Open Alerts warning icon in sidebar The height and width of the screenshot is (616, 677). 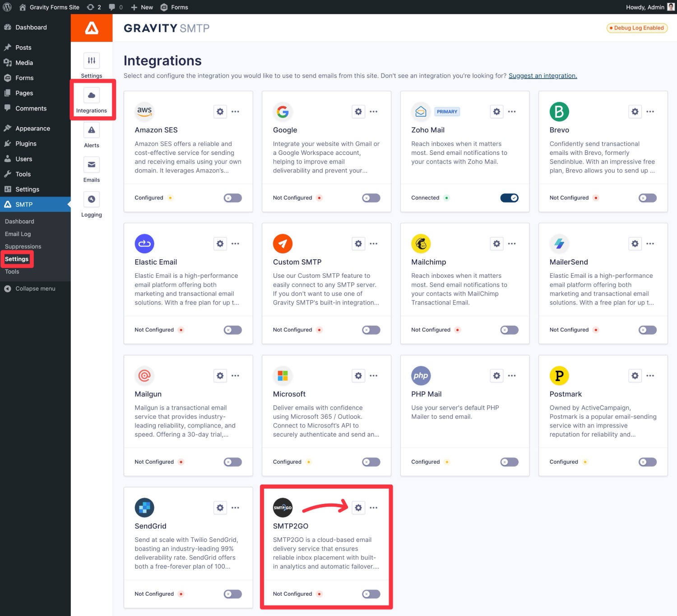[x=92, y=130]
